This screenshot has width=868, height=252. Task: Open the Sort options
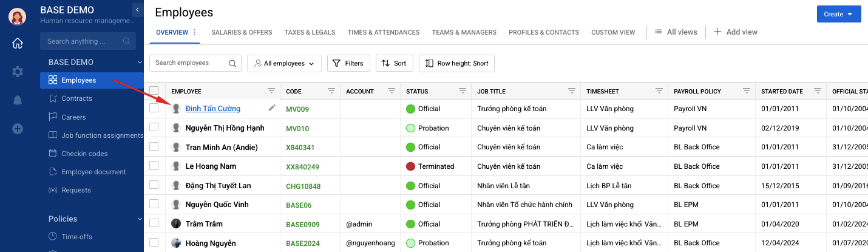click(395, 63)
